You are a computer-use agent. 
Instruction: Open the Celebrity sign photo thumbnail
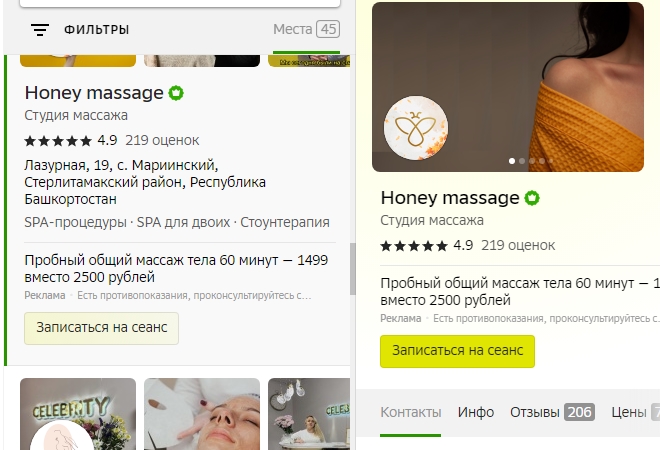[x=78, y=414]
